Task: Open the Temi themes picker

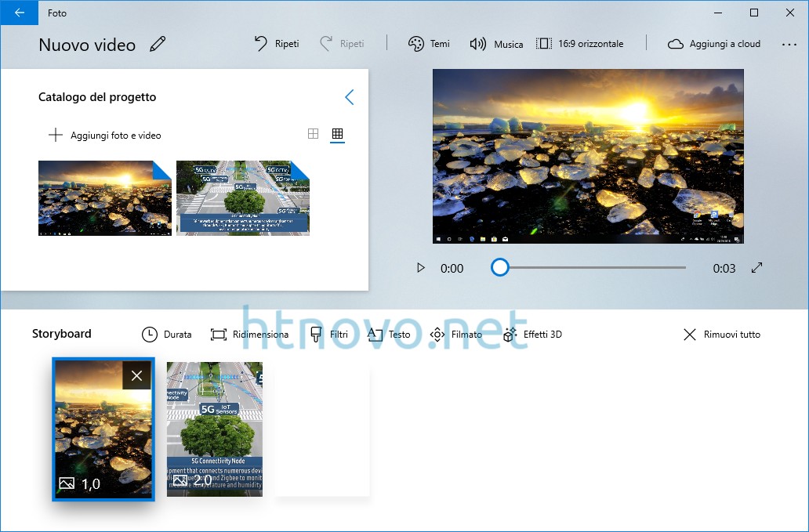Action: point(429,44)
